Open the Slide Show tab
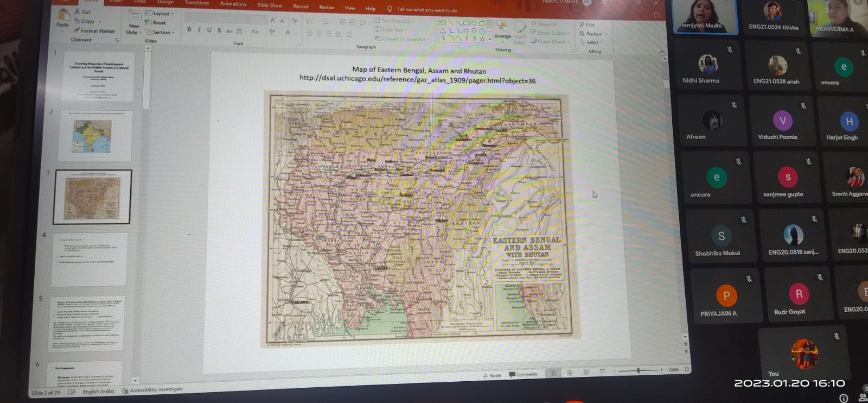The image size is (868, 403). click(x=270, y=5)
